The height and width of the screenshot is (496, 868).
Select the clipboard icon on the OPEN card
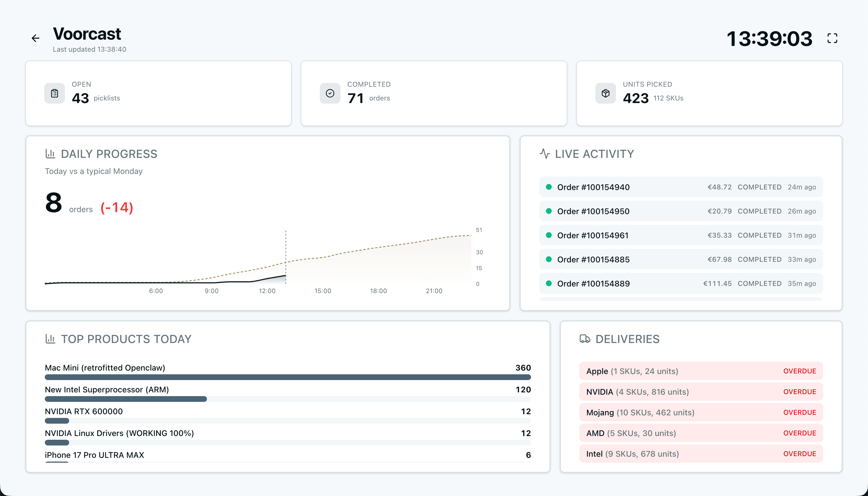[54, 93]
